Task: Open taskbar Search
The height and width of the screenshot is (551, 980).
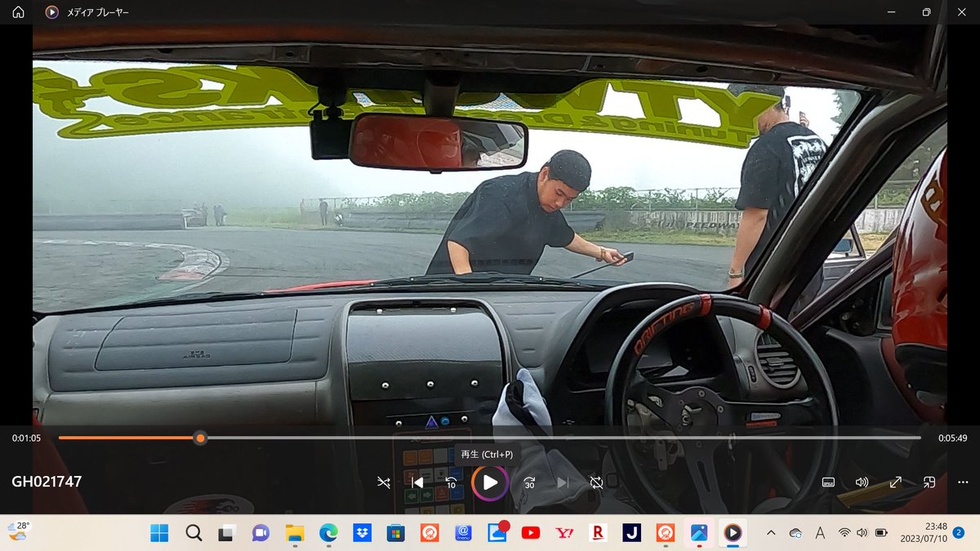Action: pos(194,533)
